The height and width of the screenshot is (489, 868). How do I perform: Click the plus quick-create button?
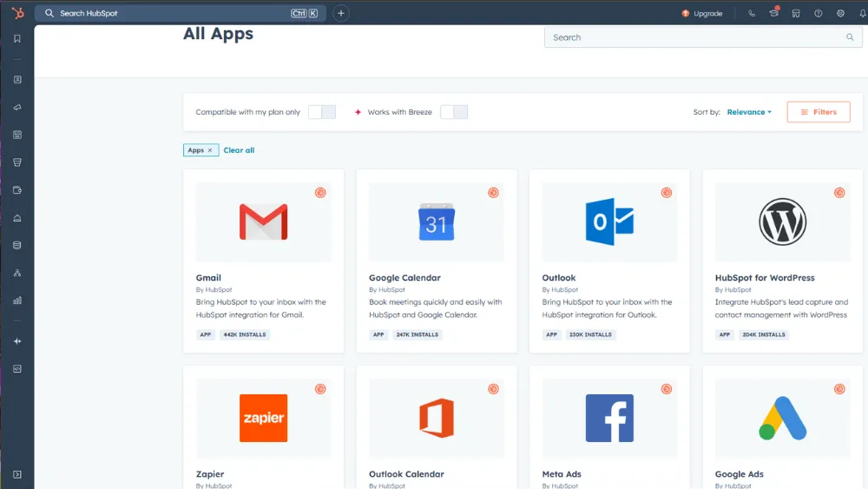click(x=341, y=13)
